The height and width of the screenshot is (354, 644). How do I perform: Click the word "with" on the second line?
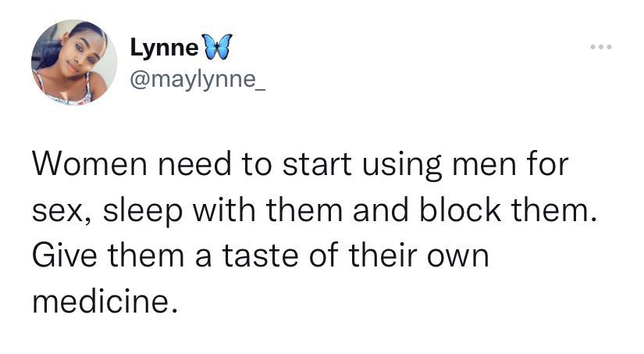point(224,209)
